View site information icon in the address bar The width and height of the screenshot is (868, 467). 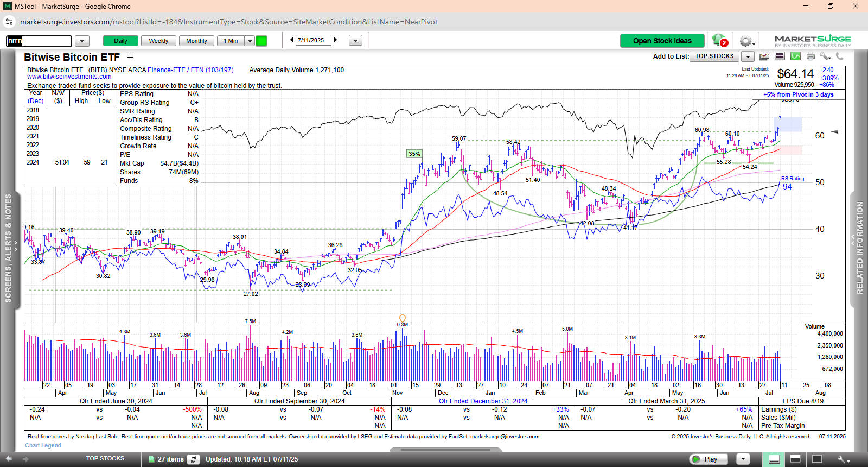point(9,22)
